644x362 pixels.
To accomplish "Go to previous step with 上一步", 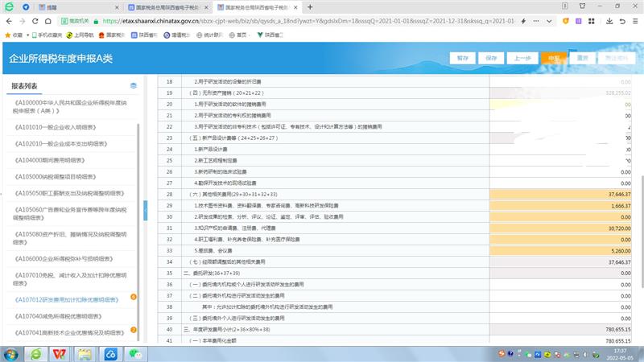I will coord(522,59).
